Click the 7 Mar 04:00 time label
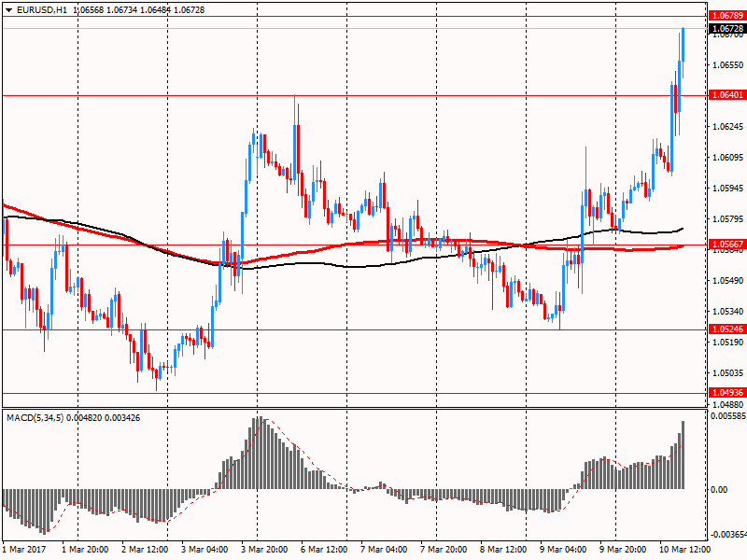This screenshot has height=560, width=747. click(x=384, y=550)
